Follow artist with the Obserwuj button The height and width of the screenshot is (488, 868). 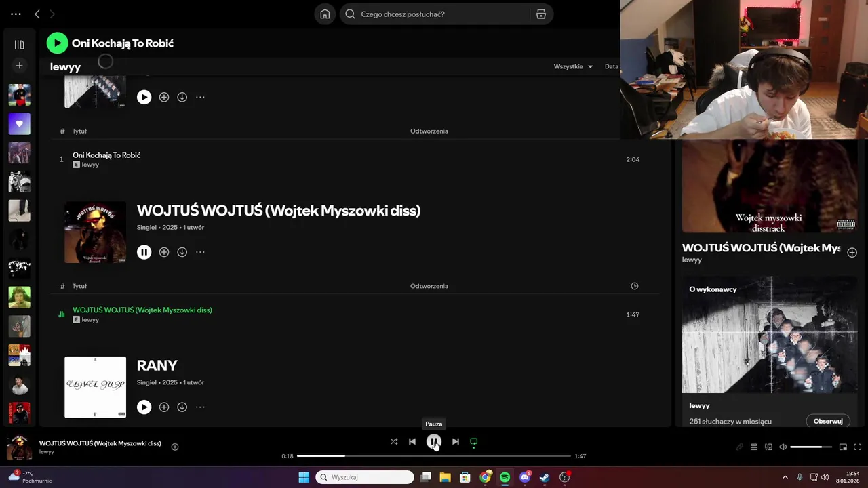[x=828, y=421]
